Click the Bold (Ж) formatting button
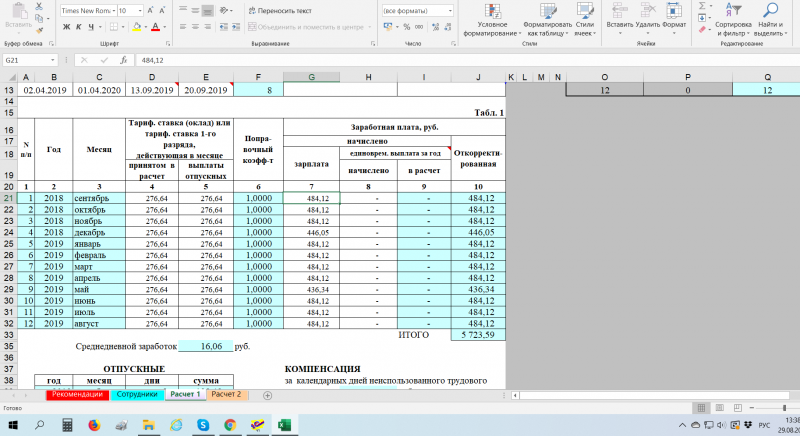Image resolution: width=800 pixels, height=436 pixels. point(66,27)
